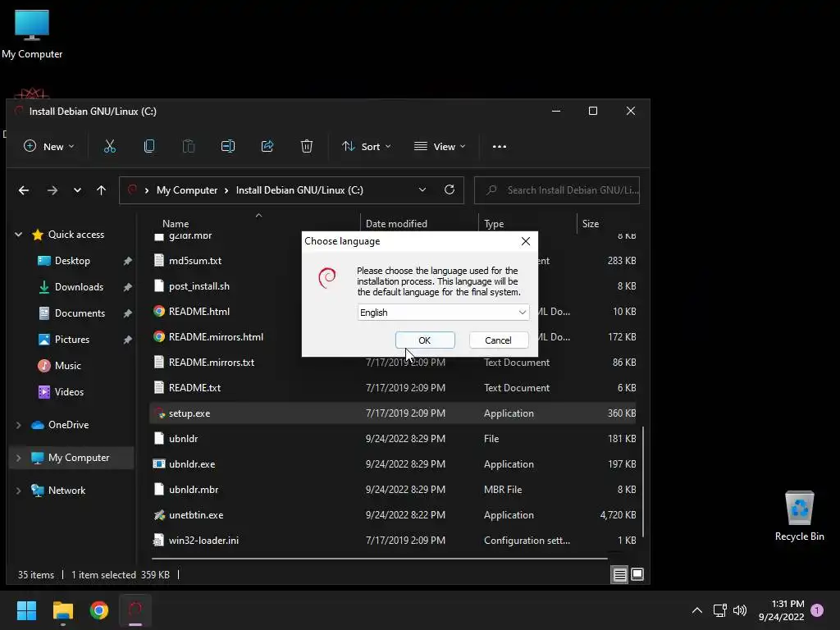Select the unetbtin.exe file
Viewport: 840px width, 630px height.
pos(195,515)
